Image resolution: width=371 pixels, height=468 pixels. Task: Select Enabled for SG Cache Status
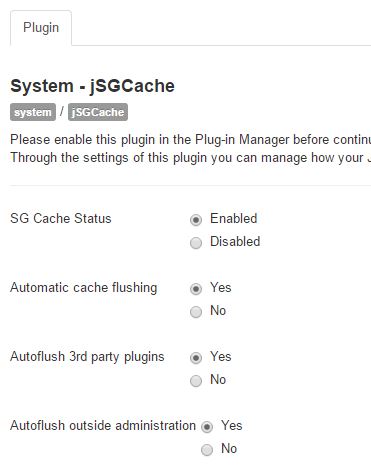(196, 220)
